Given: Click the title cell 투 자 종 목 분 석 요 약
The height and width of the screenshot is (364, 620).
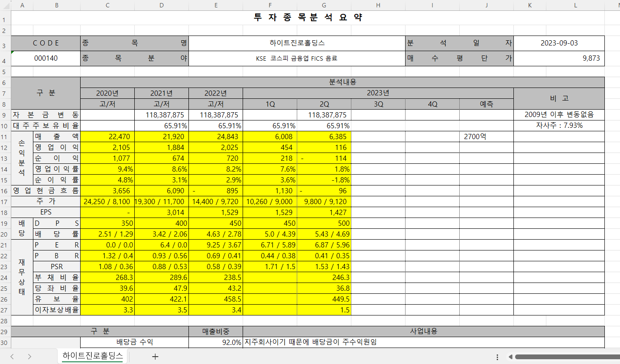Looking at the screenshot, I should [x=308, y=18].
